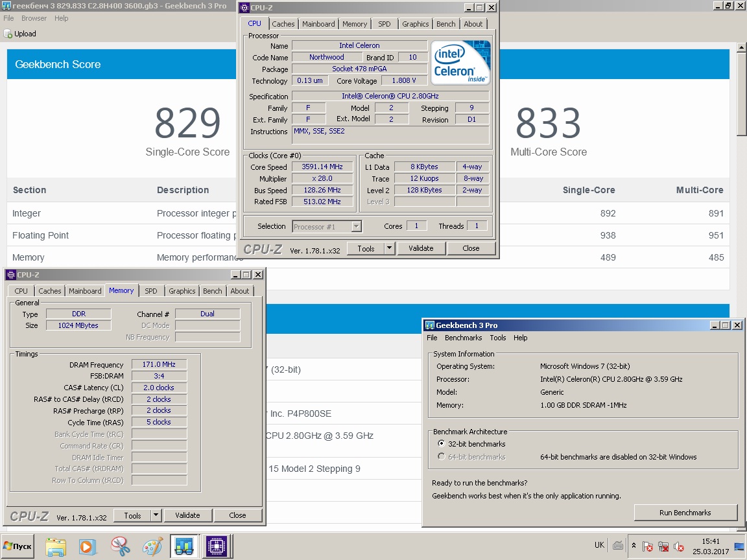Click Close button in top CPU-Z window

[471, 248]
